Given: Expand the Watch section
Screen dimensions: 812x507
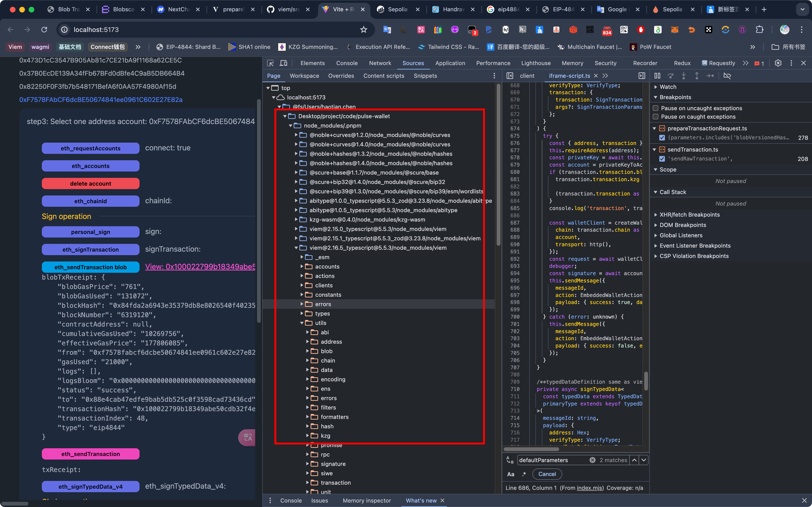Looking at the screenshot, I should 656,87.
